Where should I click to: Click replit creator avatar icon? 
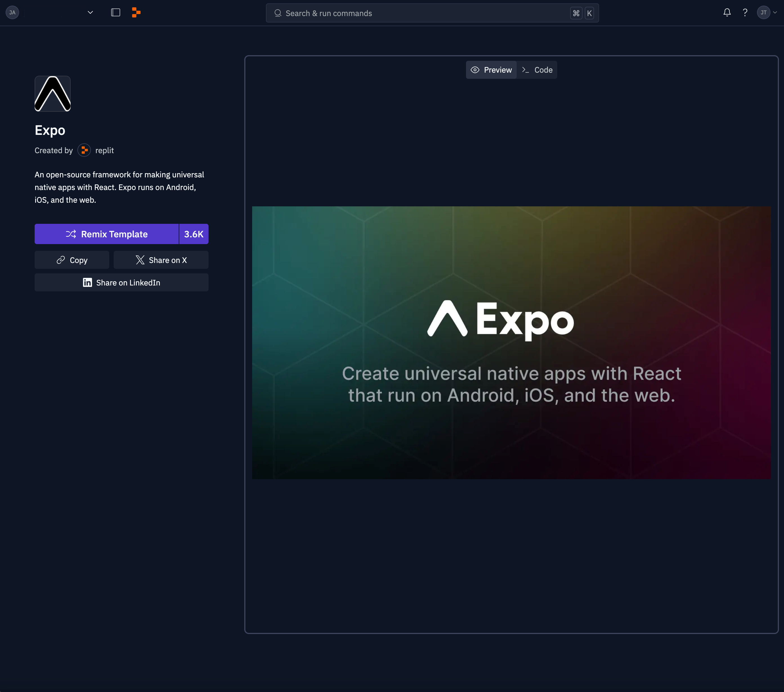[84, 150]
